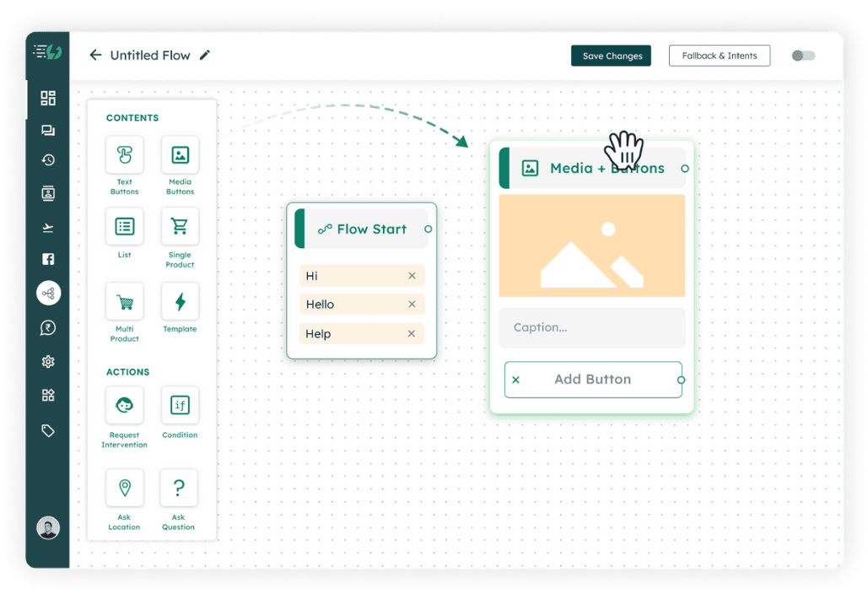Pick the Multi Product cart icon
The image size is (868, 589).
(x=124, y=301)
